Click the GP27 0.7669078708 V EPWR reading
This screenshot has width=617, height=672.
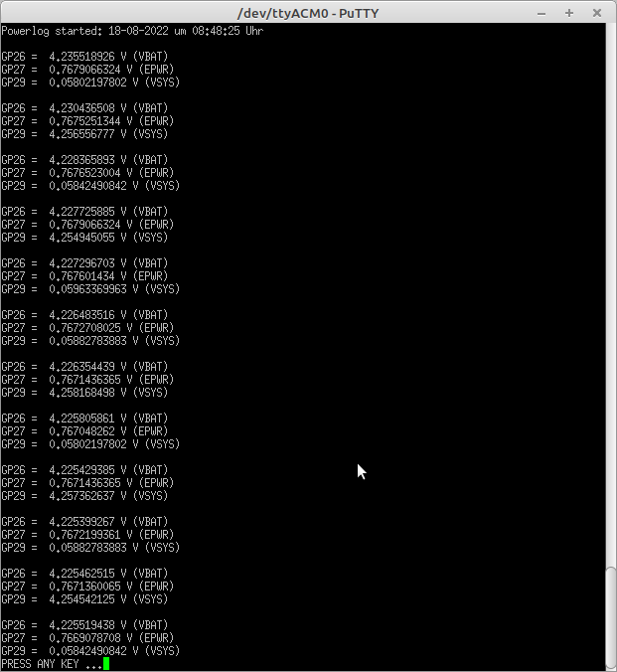(x=87, y=638)
